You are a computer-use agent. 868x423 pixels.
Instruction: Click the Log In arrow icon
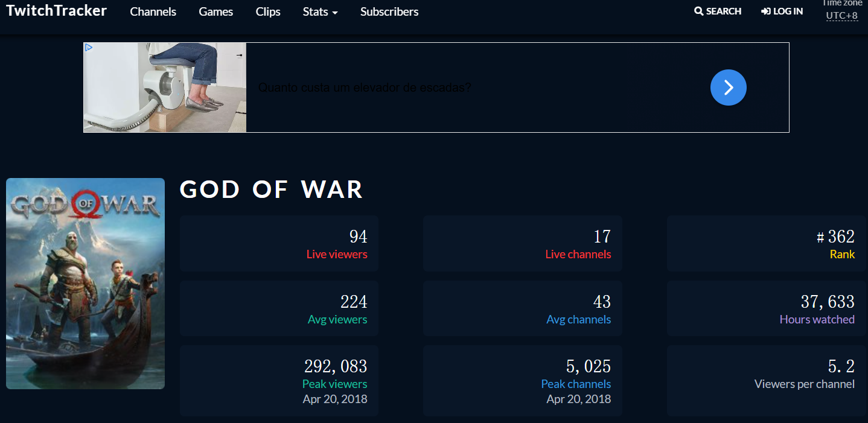(x=766, y=11)
